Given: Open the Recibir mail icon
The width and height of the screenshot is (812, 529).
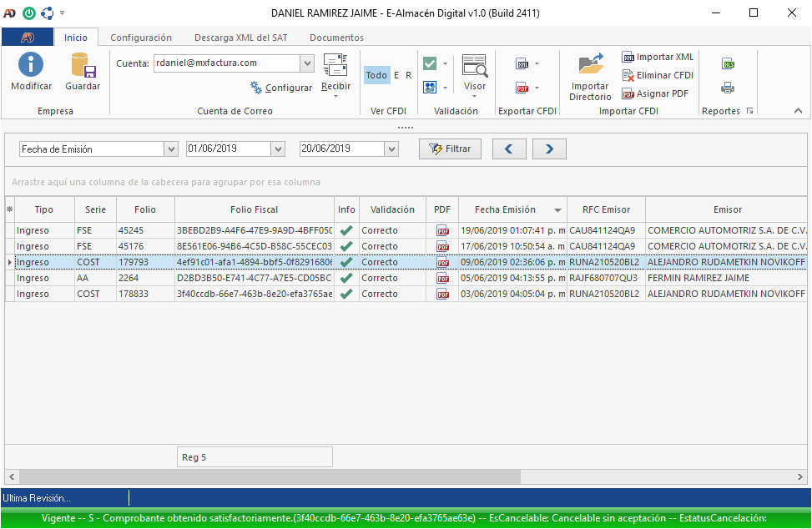Looking at the screenshot, I should (x=335, y=67).
